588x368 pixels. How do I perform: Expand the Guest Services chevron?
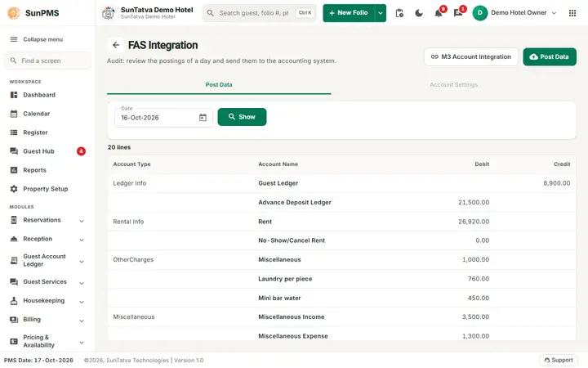pyautogui.click(x=82, y=283)
